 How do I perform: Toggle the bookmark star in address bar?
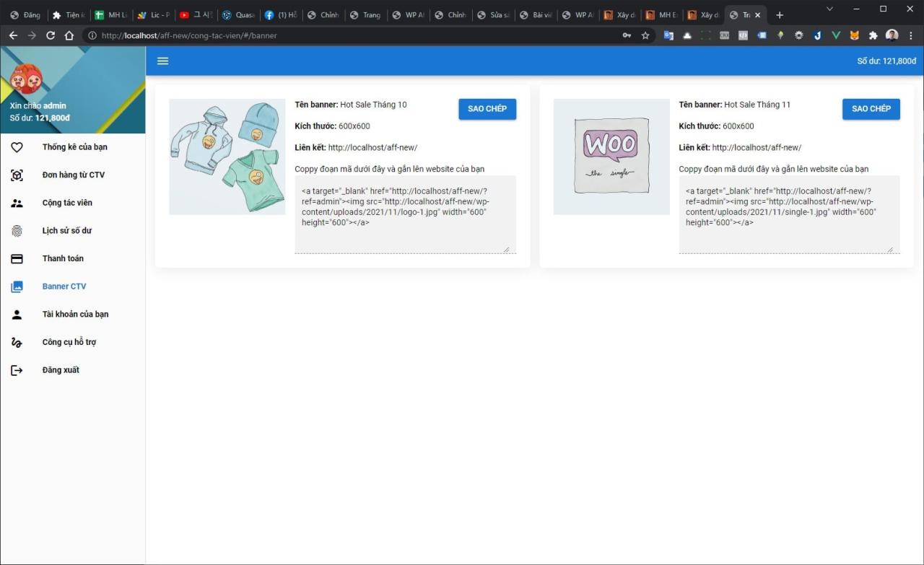[644, 35]
